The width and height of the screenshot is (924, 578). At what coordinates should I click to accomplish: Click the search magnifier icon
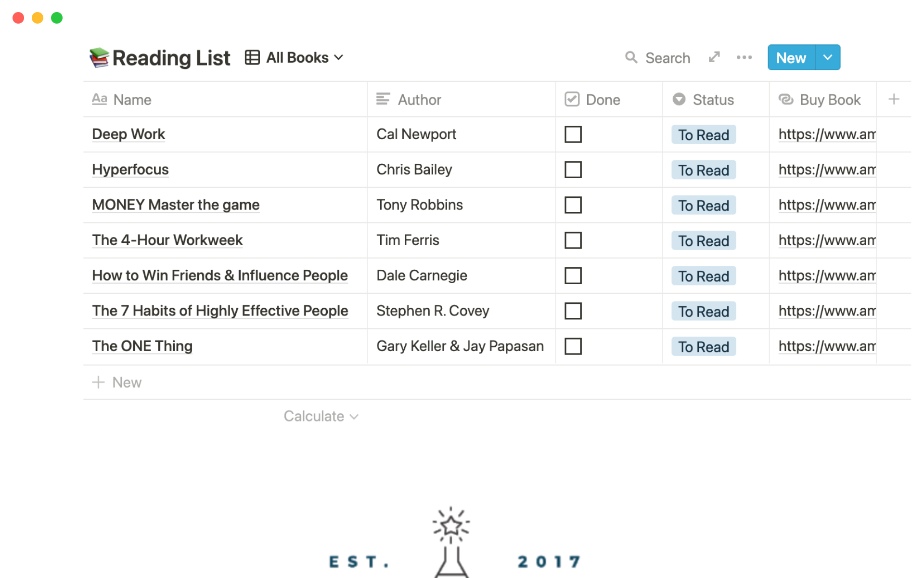[631, 58]
